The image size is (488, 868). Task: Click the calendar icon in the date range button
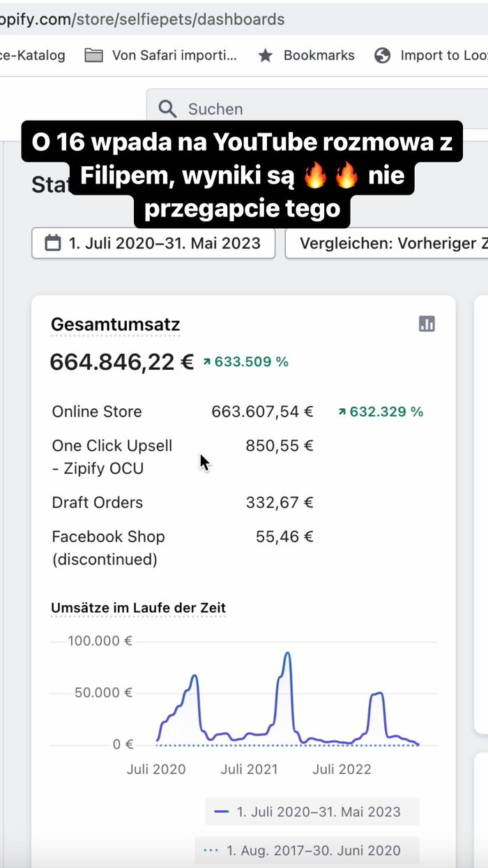[53, 243]
